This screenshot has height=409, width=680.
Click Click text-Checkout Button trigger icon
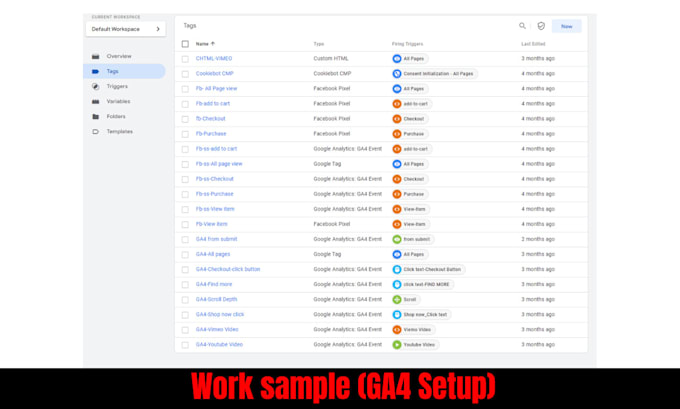coord(396,269)
